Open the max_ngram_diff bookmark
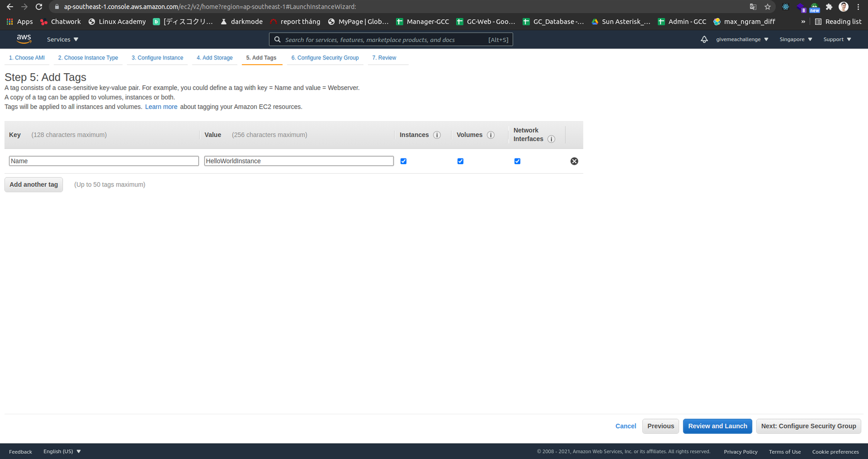This screenshot has width=868, height=459. click(x=744, y=22)
